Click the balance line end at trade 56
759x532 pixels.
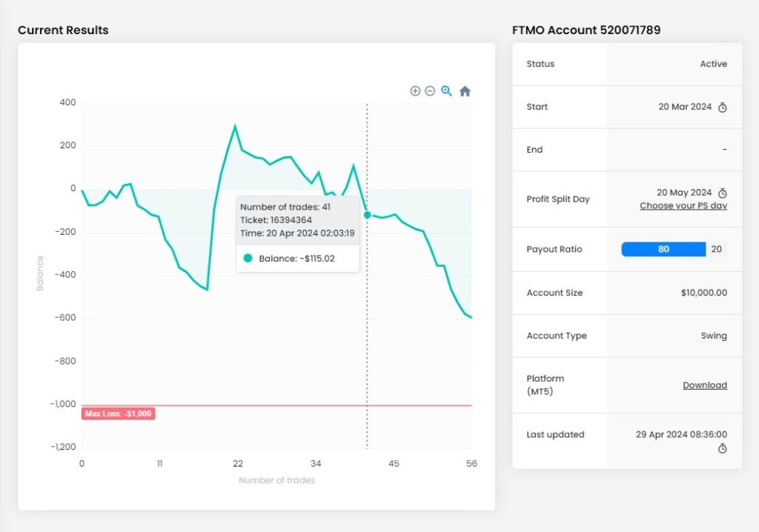pyautogui.click(x=471, y=318)
